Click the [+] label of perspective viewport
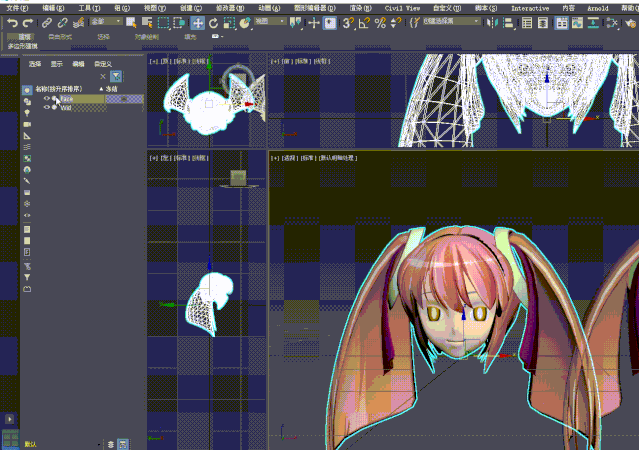The width and height of the screenshot is (639, 450). (275, 158)
